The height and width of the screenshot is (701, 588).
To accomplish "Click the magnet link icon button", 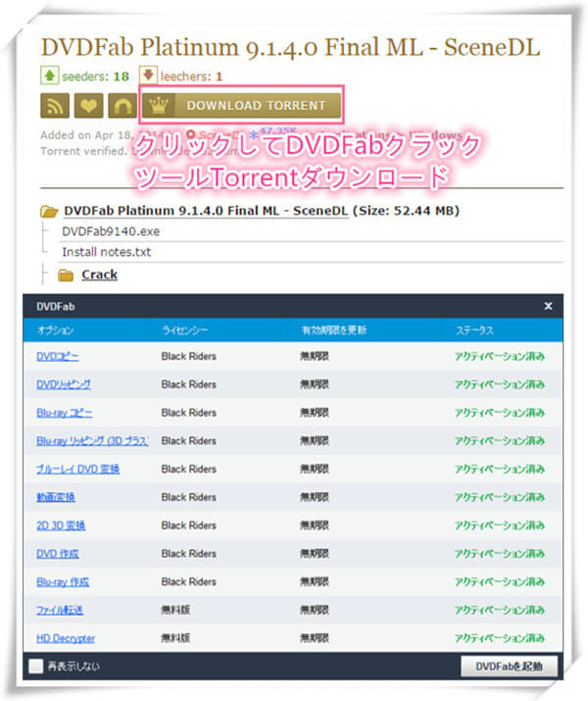I will point(122,106).
